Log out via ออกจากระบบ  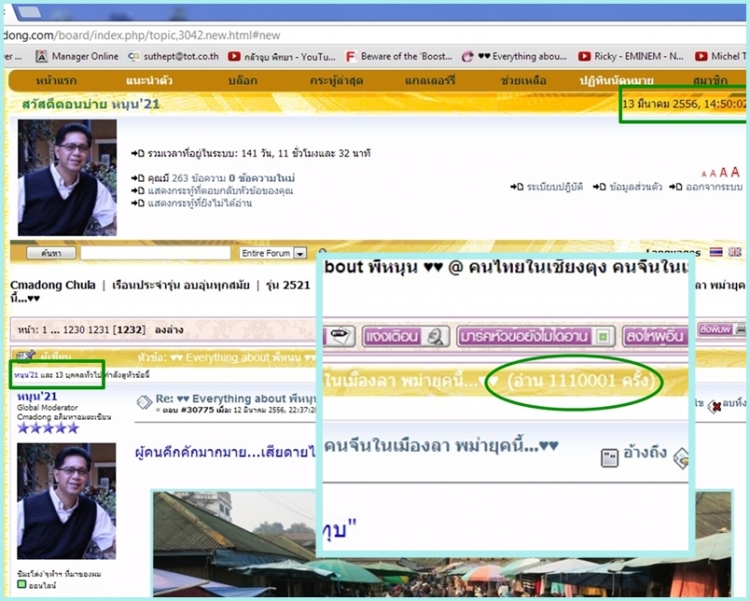[x=714, y=187]
